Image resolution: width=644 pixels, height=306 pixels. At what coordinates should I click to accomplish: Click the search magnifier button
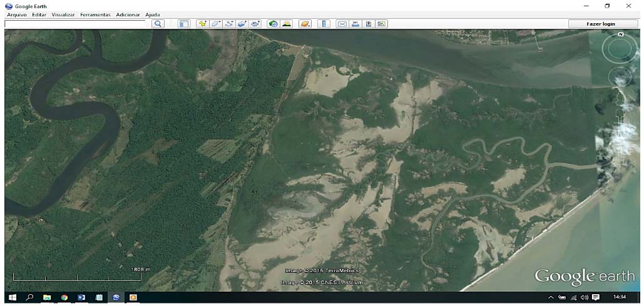(x=158, y=24)
